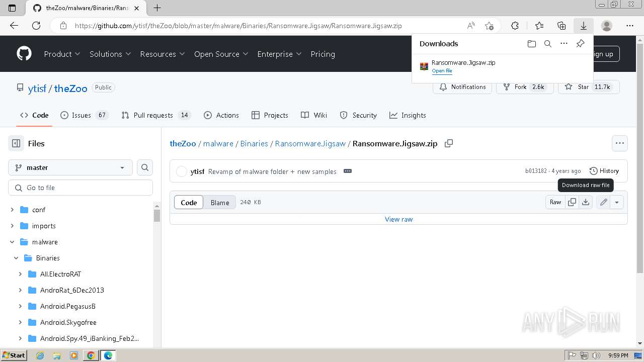Open the Enterprise dropdown menu

pyautogui.click(x=279, y=54)
